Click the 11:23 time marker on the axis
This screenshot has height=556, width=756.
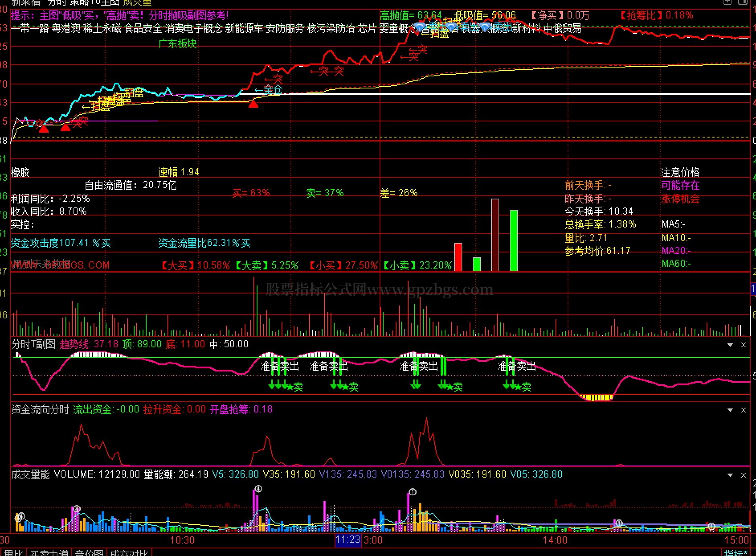[x=348, y=540]
